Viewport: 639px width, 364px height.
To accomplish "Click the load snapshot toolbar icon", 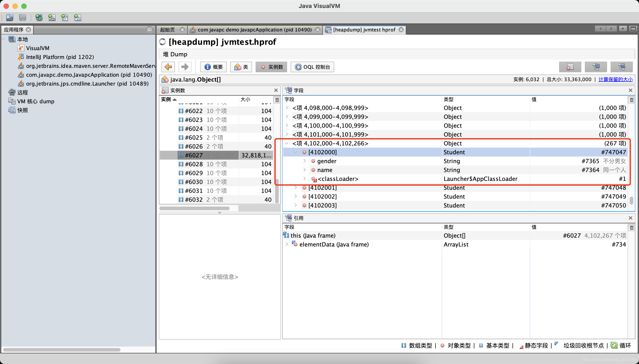I will pyautogui.click(x=10, y=18).
